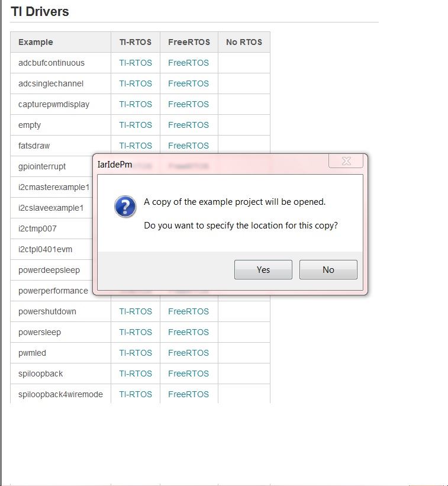
Task: Open FreeRTOS link for adcbufcontinuous
Action: [188, 63]
